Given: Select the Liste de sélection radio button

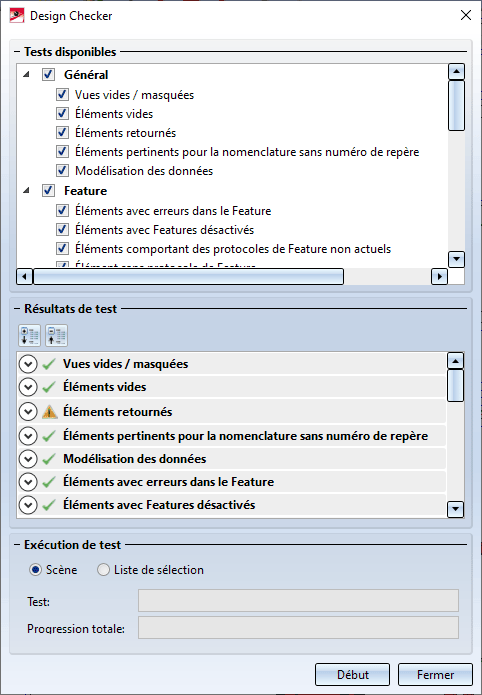Looking at the screenshot, I should click(x=103, y=570).
